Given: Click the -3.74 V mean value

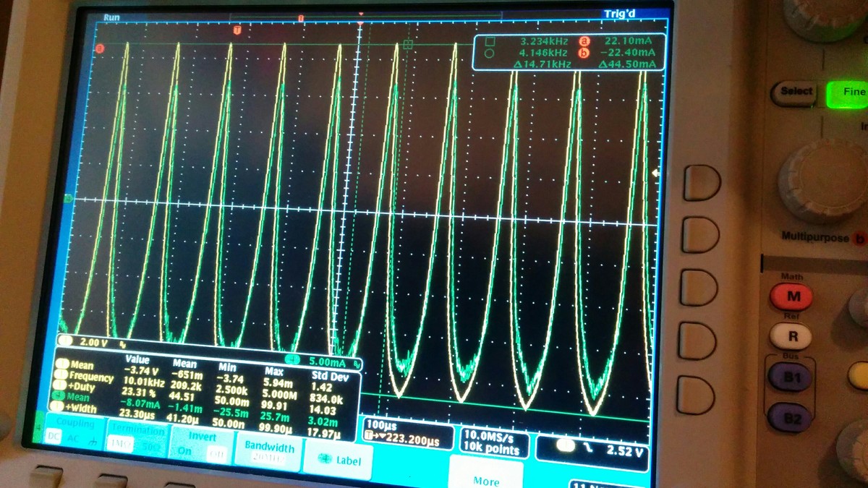Looking at the screenshot, I should [x=143, y=369].
